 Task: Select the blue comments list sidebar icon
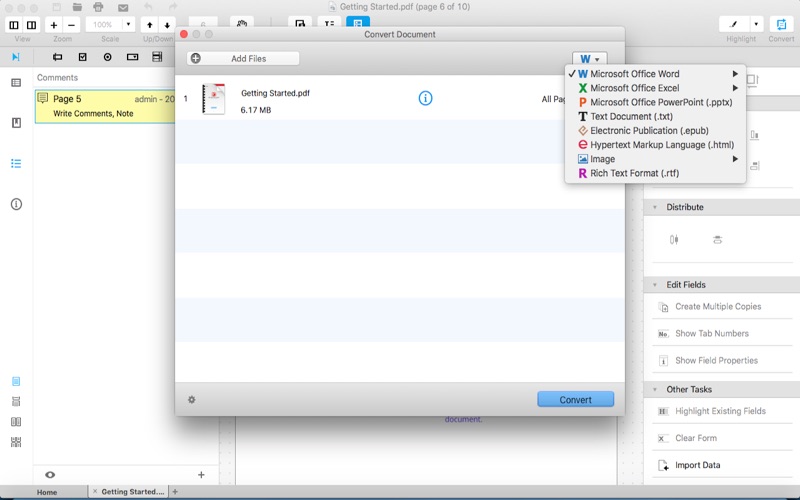click(16, 163)
